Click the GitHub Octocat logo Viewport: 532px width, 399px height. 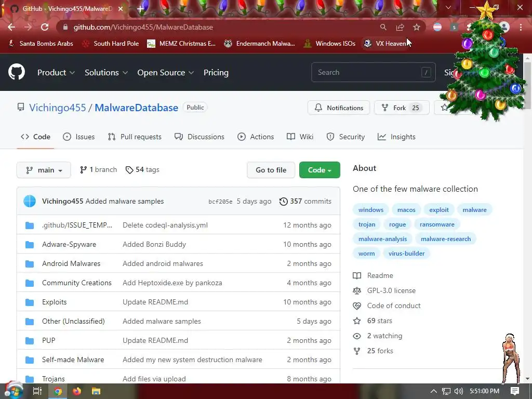pyautogui.click(x=16, y=72)
